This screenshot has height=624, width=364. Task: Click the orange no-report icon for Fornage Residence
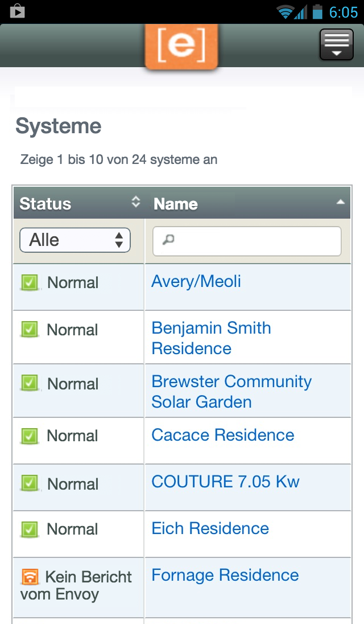30,577
